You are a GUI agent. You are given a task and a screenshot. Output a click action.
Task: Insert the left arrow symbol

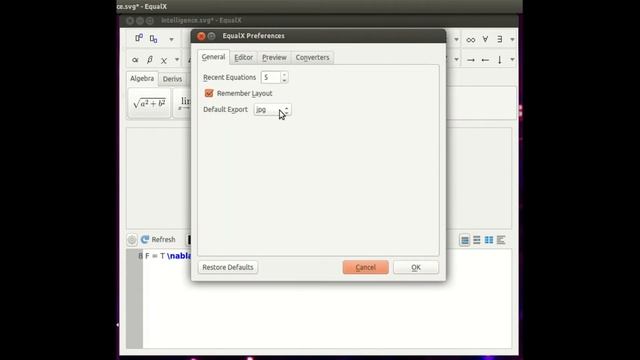485,60
